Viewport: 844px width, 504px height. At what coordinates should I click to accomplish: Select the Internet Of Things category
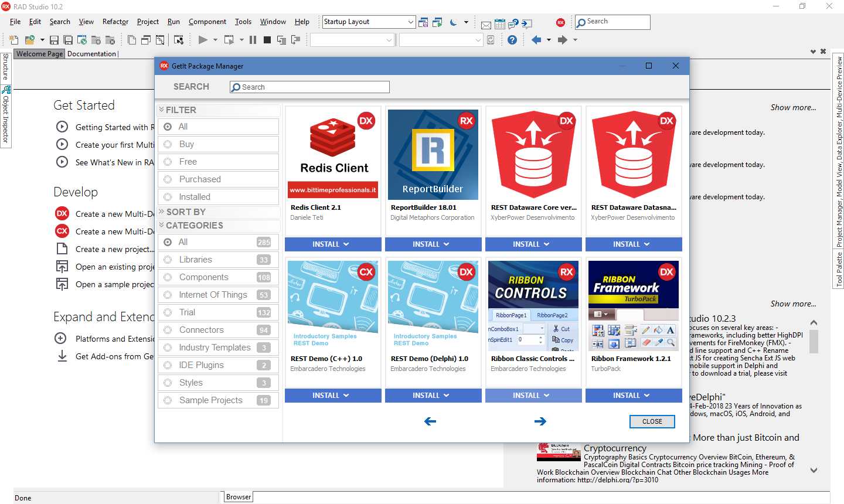218,295
